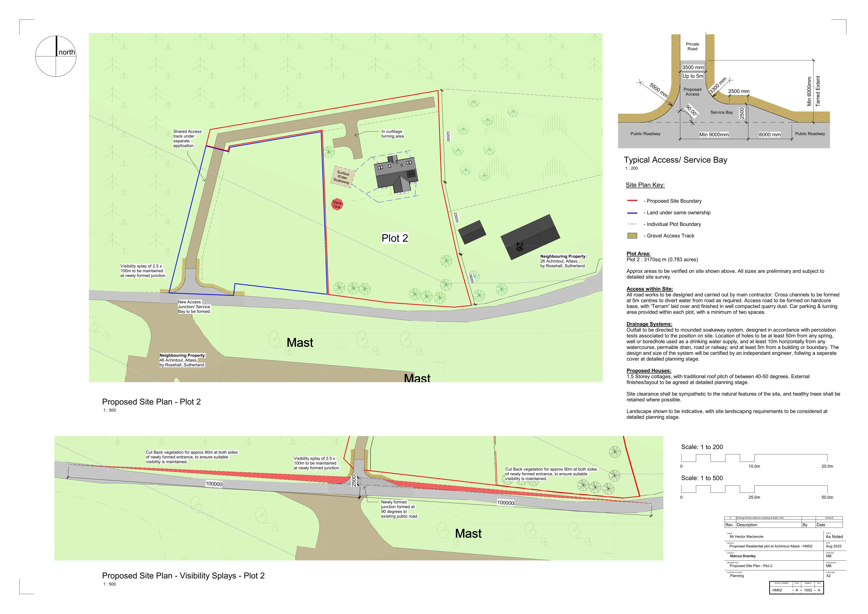Viewport: 868px width, 614px height.
Task: Click the 'In curtilage turning area' annotation
Action: point(392,134)
